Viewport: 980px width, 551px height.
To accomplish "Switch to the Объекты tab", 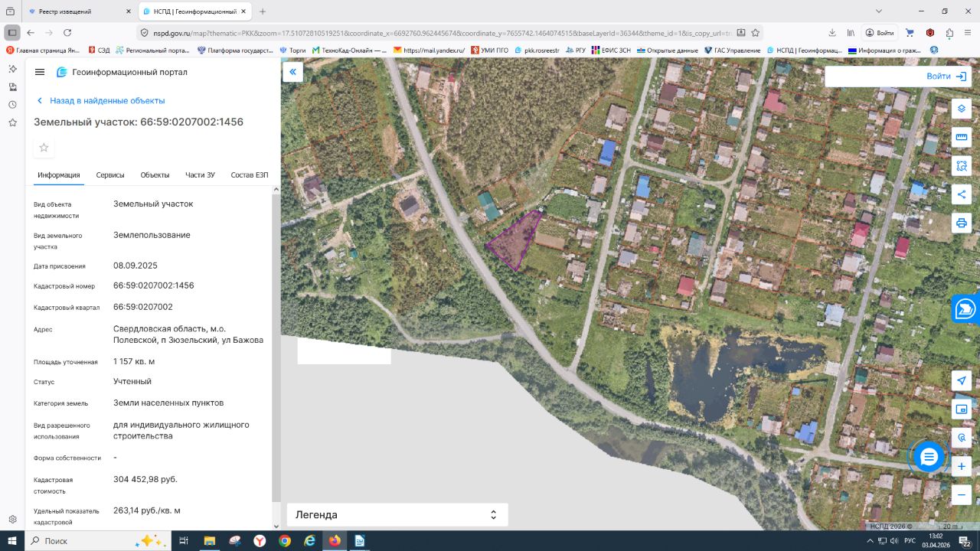I will coord(155,175).
